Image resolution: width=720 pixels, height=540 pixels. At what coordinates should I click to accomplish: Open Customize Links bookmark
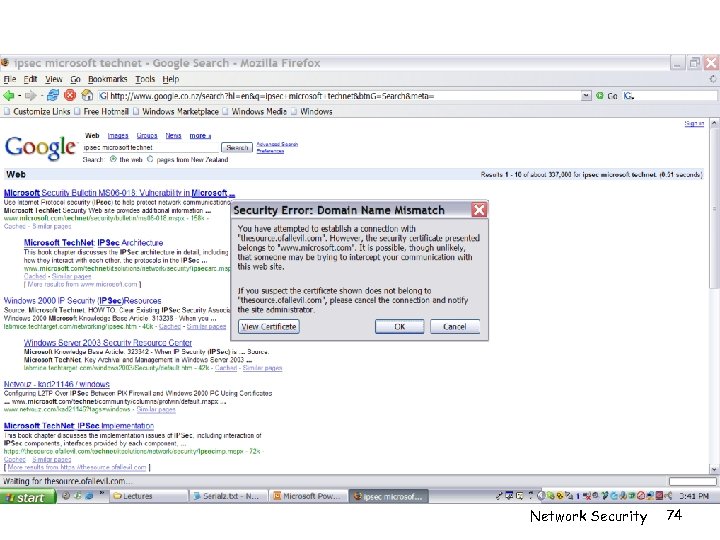37,111
